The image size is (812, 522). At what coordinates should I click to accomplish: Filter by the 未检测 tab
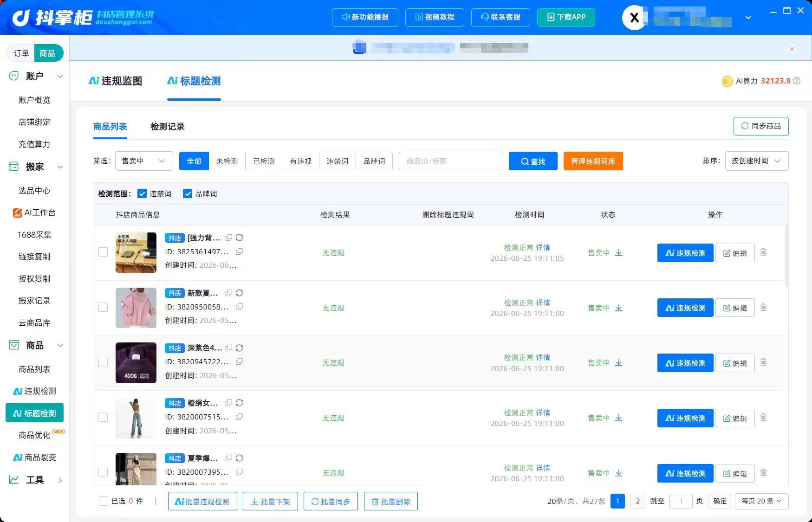pyautogui.click(x=227, y=161)
